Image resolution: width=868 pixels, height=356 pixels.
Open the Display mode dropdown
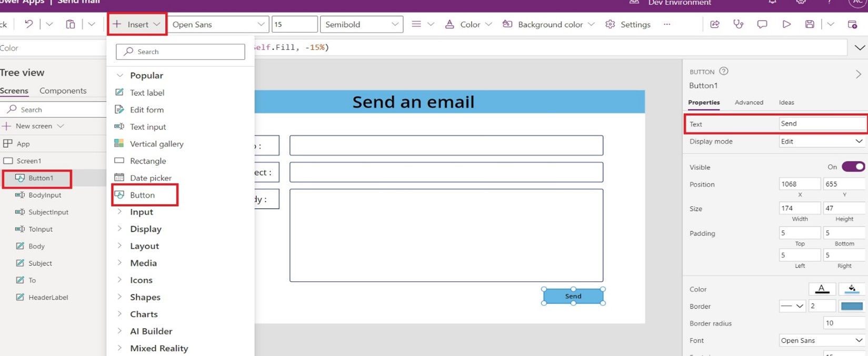point(822,141)
